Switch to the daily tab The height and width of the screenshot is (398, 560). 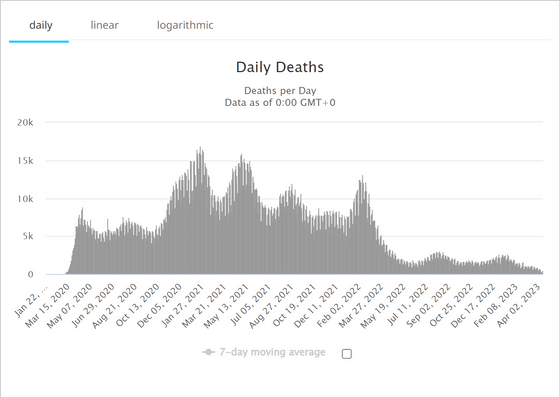click(x=40, y=25)
